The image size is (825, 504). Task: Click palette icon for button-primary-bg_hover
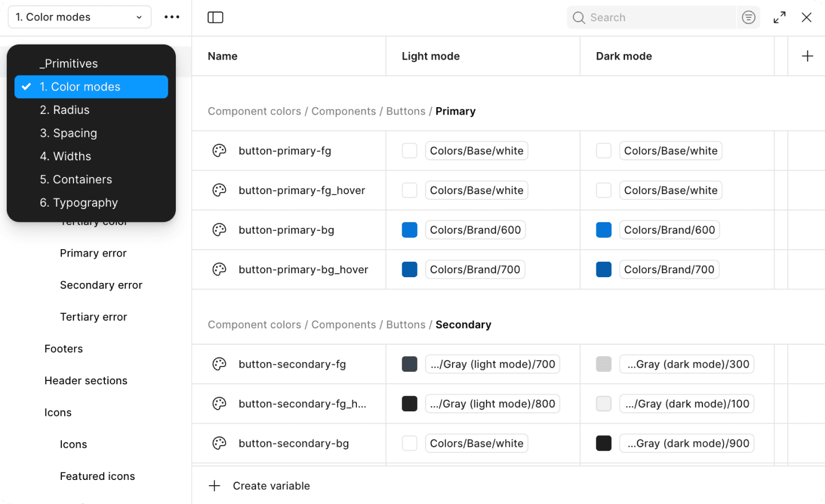(219, 269)
